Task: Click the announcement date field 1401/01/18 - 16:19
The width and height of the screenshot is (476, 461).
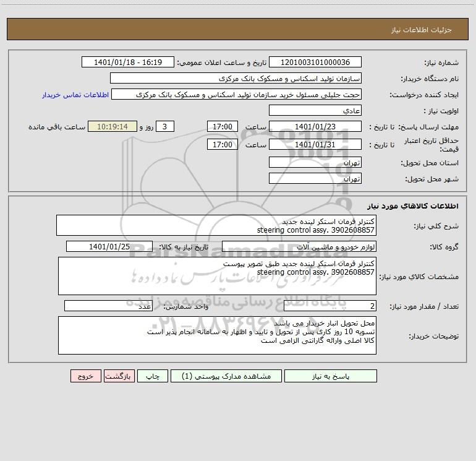Action: 128,62
